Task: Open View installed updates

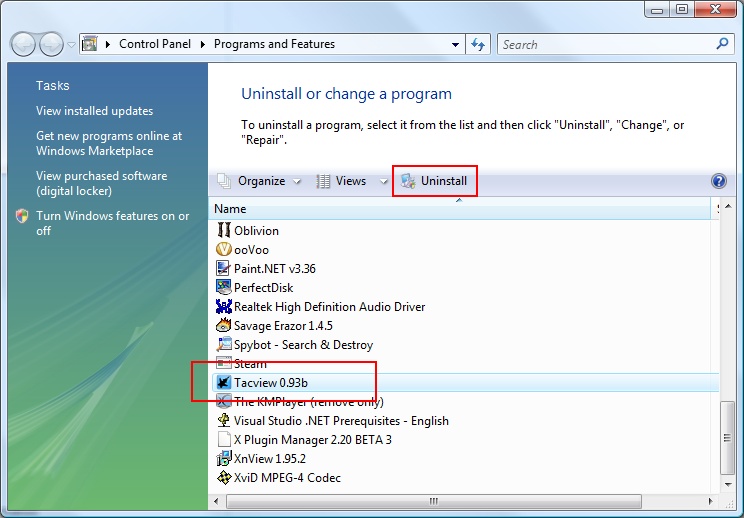Action: tap(94, 111)
